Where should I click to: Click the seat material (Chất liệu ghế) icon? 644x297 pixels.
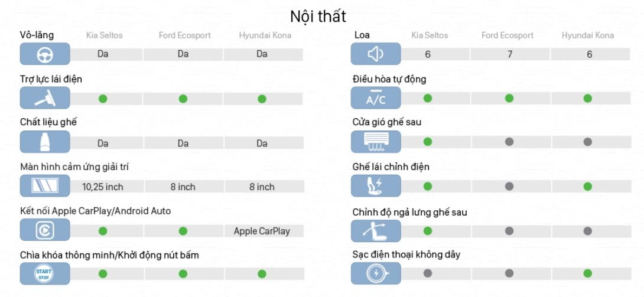click(45, 142)
